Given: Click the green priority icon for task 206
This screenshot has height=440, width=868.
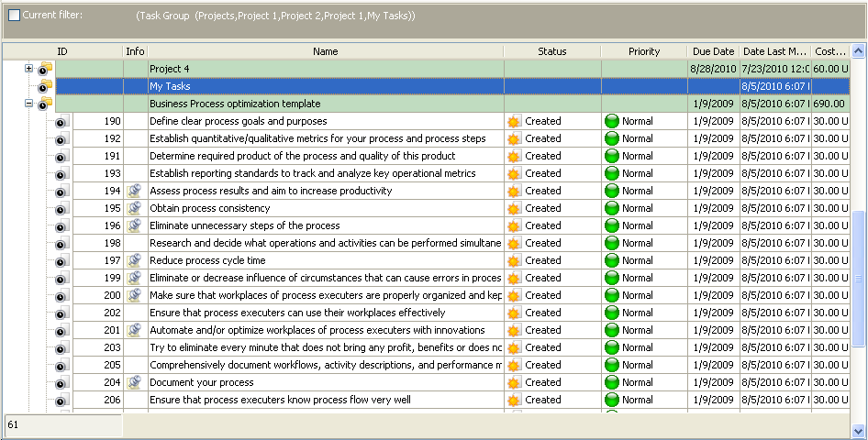Looking at the screenshot, I should coord(612,400).
